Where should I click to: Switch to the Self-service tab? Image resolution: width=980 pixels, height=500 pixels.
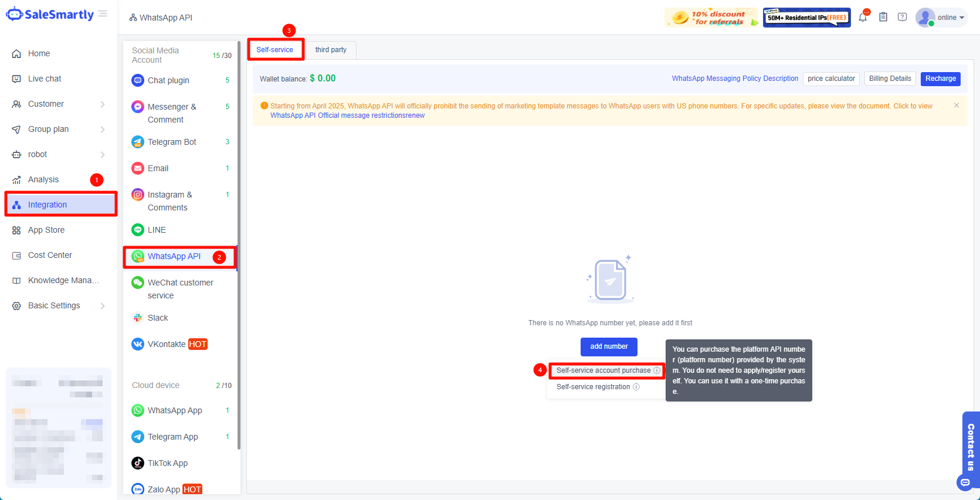(x=274, y=50)
